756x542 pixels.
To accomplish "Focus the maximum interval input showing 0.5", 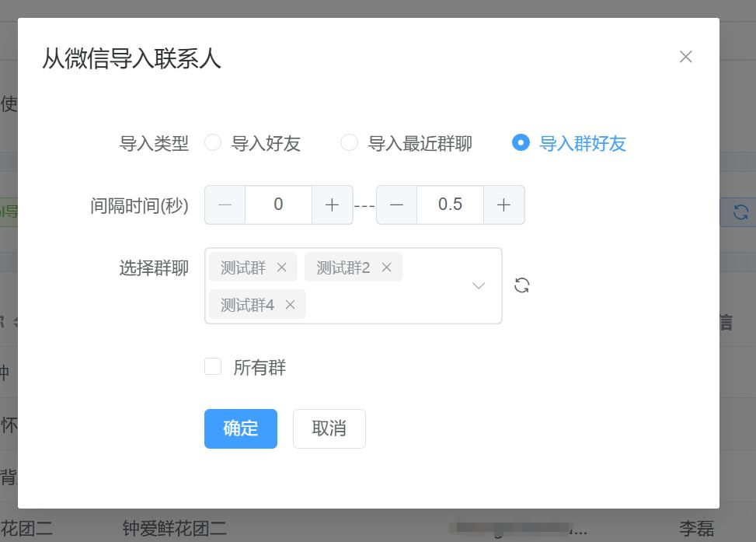I will [450, 205].
